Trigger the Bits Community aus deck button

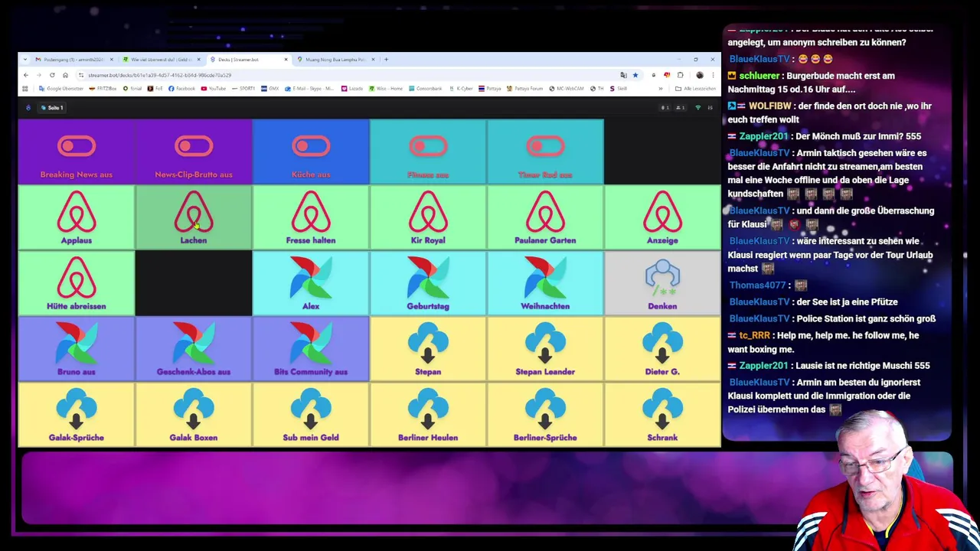point(311,350)
